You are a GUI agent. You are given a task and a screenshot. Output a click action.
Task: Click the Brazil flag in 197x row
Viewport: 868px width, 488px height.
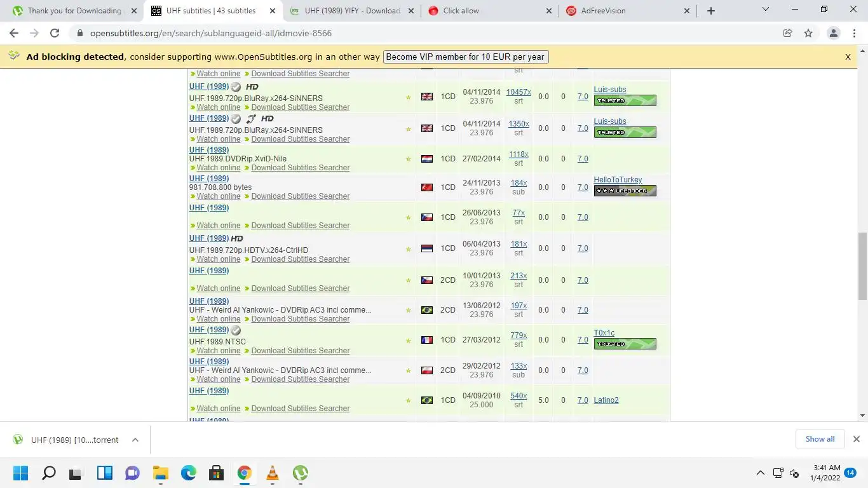[x=427, y=310]
